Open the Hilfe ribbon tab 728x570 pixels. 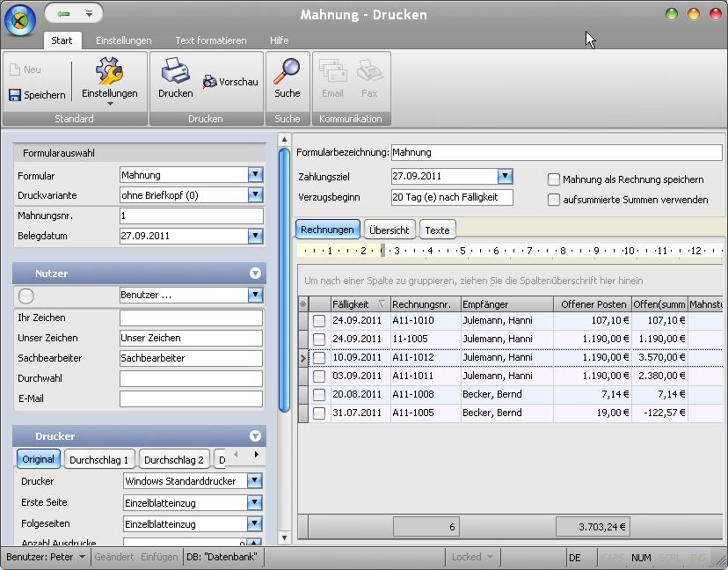point(279,40)
